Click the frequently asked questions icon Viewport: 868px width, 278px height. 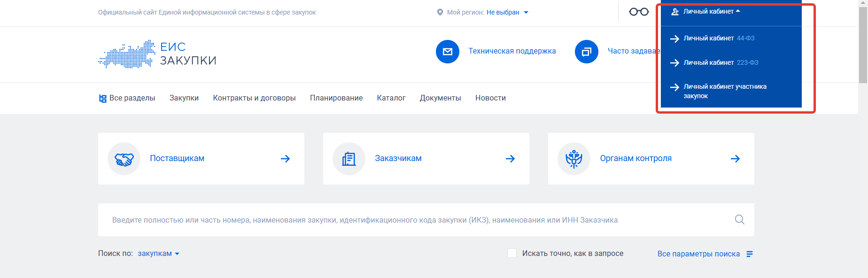tap(586, 52)
